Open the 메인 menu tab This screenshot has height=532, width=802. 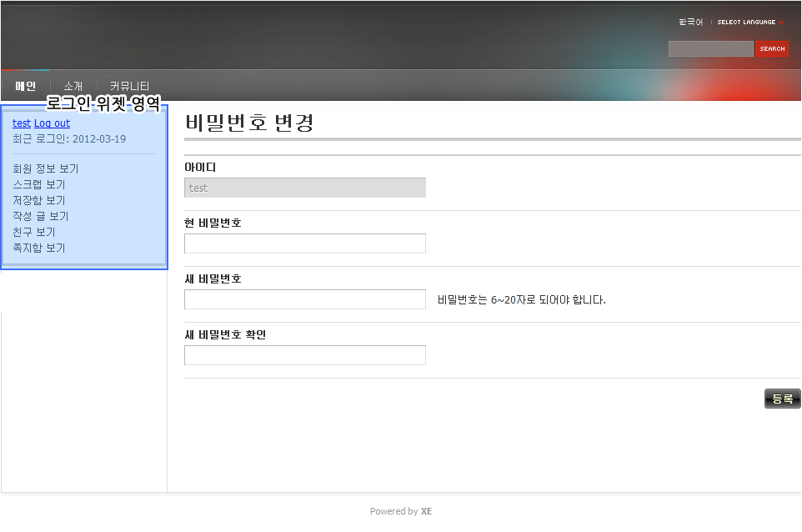(26, 86)
